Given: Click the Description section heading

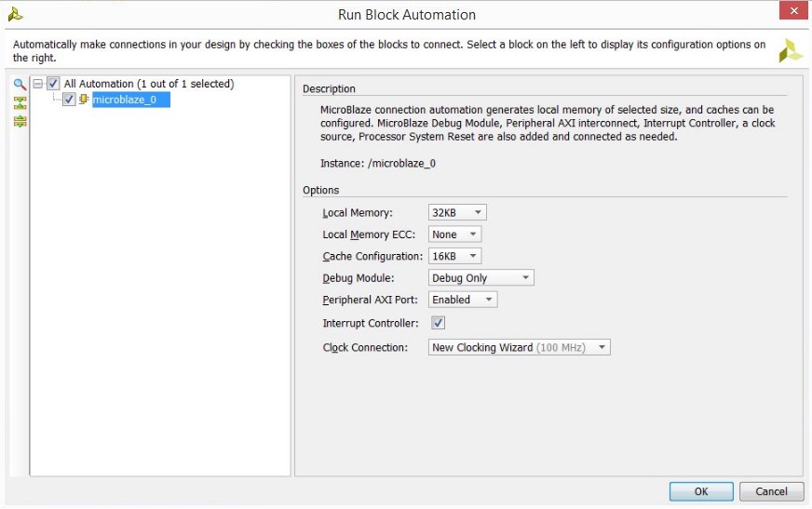Looking at the screenshot, I should 329,88.
